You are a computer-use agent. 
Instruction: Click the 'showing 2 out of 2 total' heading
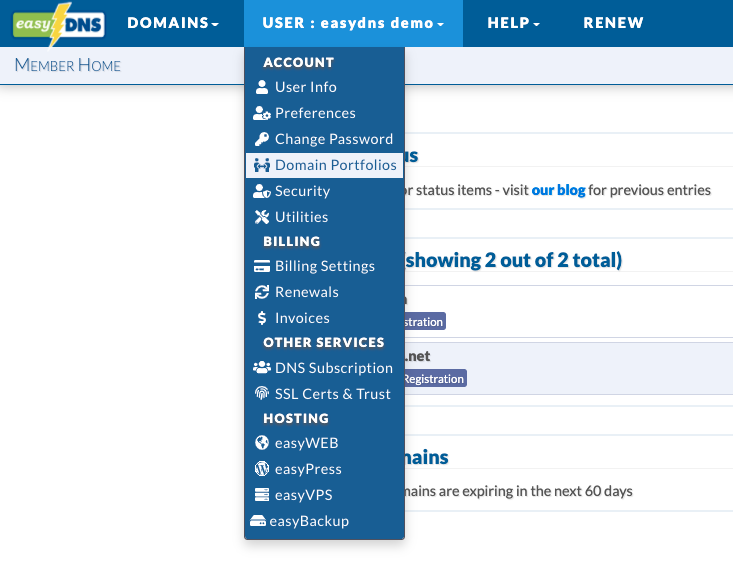tap(513, 260)
